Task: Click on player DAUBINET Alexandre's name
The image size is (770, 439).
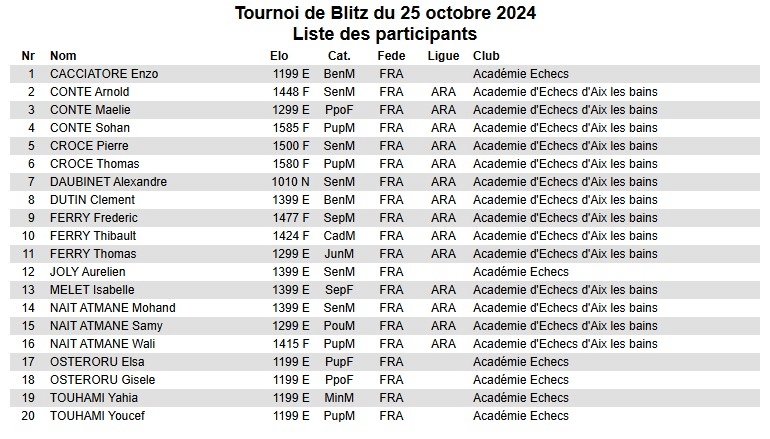Action: pyautogui.click(x=108, y=182)
